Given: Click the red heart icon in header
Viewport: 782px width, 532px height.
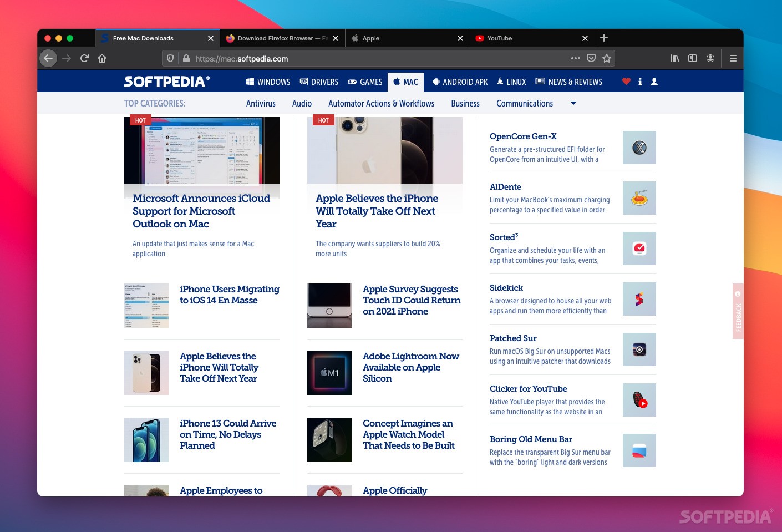Looking at the screenshot, I should (x=626, y=82).
